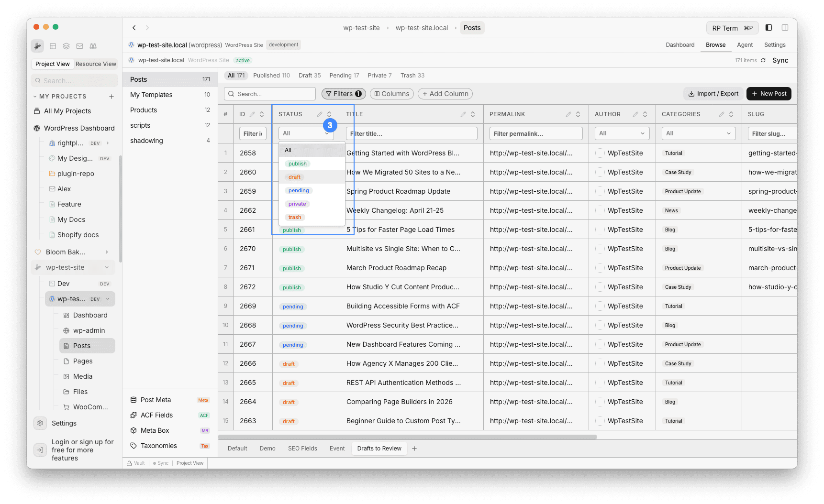
Task: Select 'publish' status option
Action: (312, 164)
